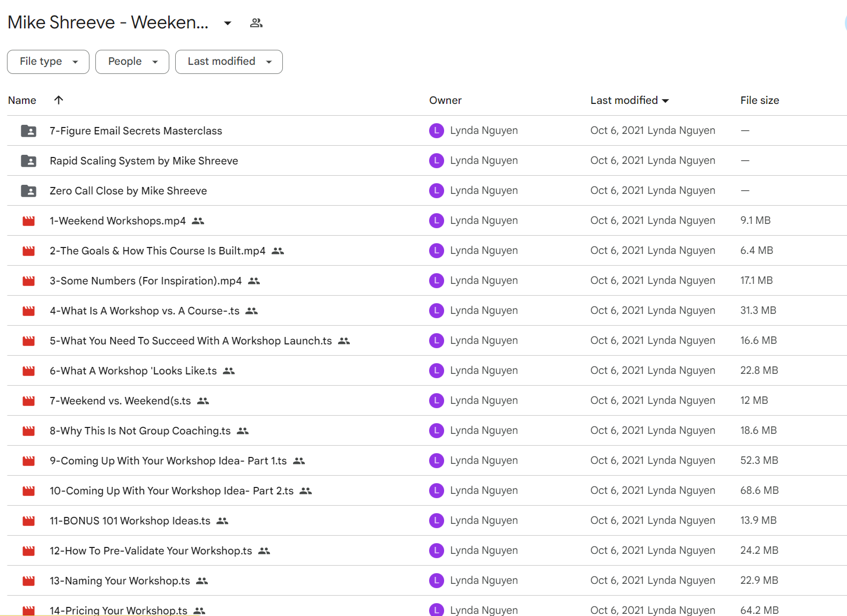Click the video icon for 1-Weekend Workshops.mp4

point(28,221)
